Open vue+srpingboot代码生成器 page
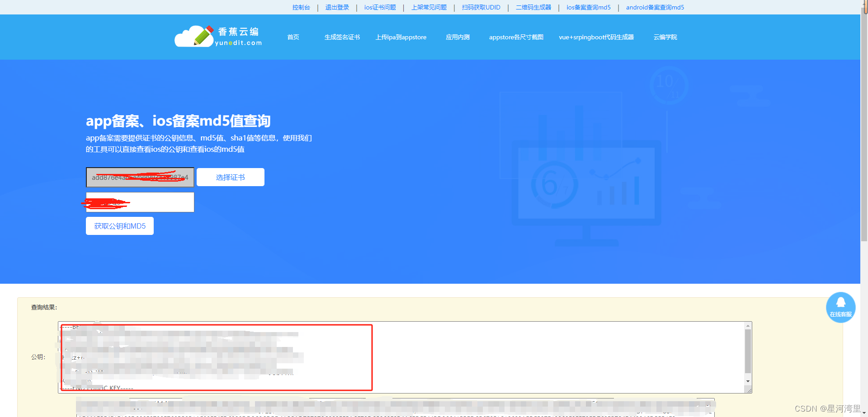The width and height of the screenshot is (868, 417). [x=596, y=37]
